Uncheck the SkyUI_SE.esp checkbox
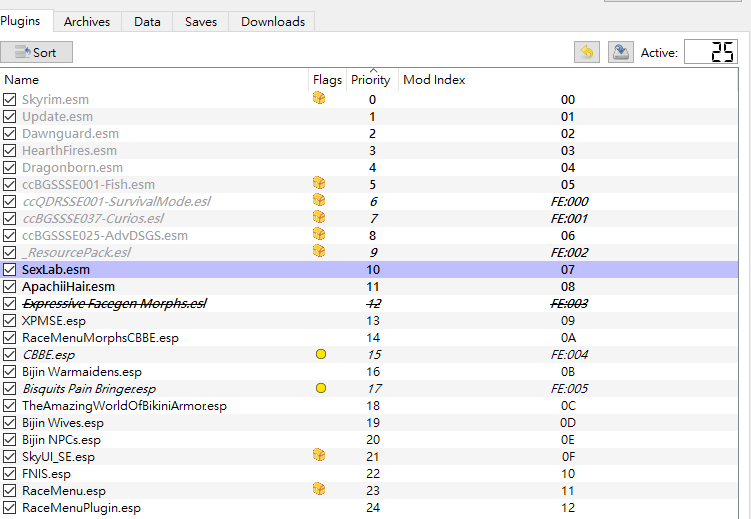Image resolution: width=751 pixels, height=519 pixels. coord(10,457)
